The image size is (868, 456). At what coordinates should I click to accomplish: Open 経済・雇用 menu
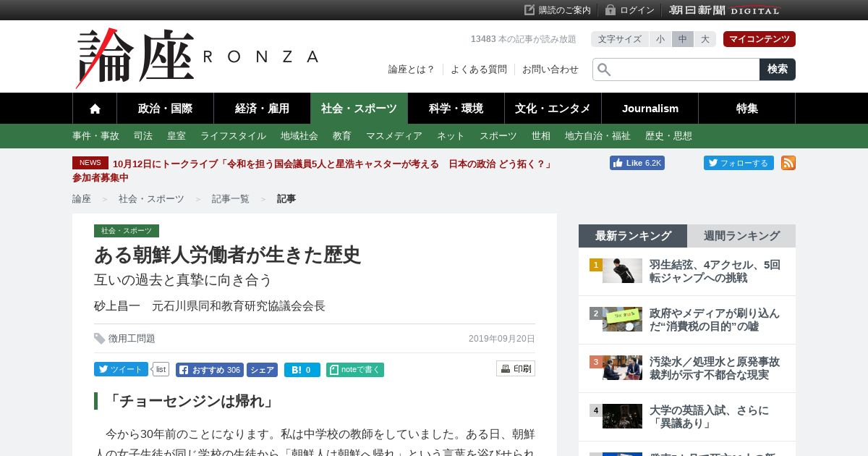pyautogui.click(x=263, y=109)
